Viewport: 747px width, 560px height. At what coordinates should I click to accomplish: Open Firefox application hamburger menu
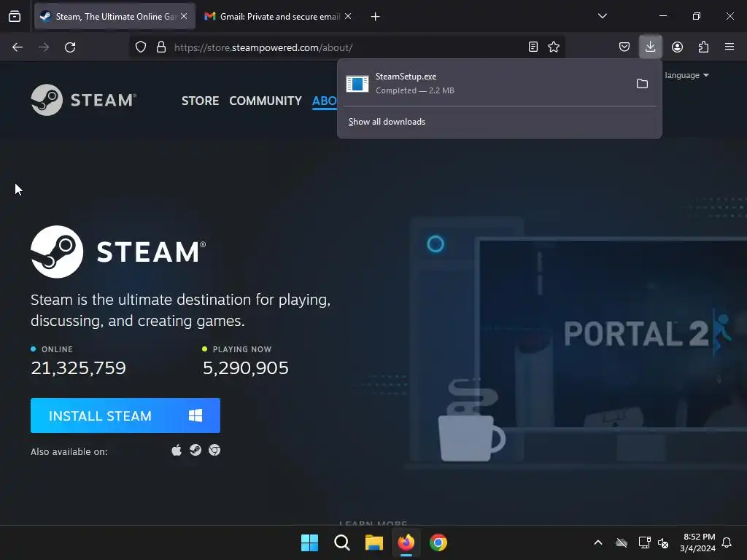click(x=729, y=47)
